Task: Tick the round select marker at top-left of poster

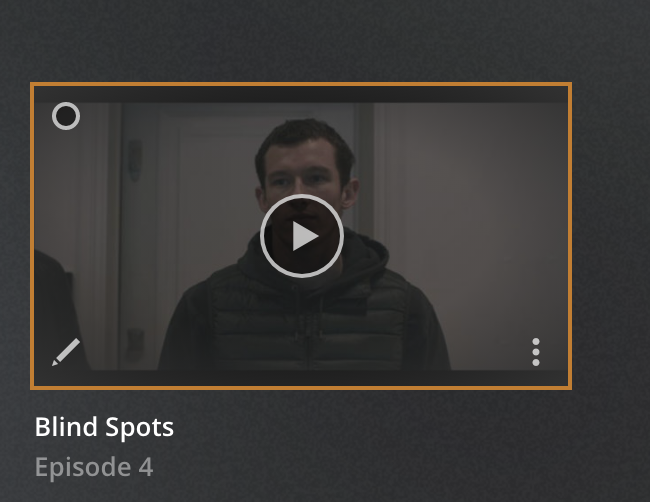Action: click(x=66, y=116)
